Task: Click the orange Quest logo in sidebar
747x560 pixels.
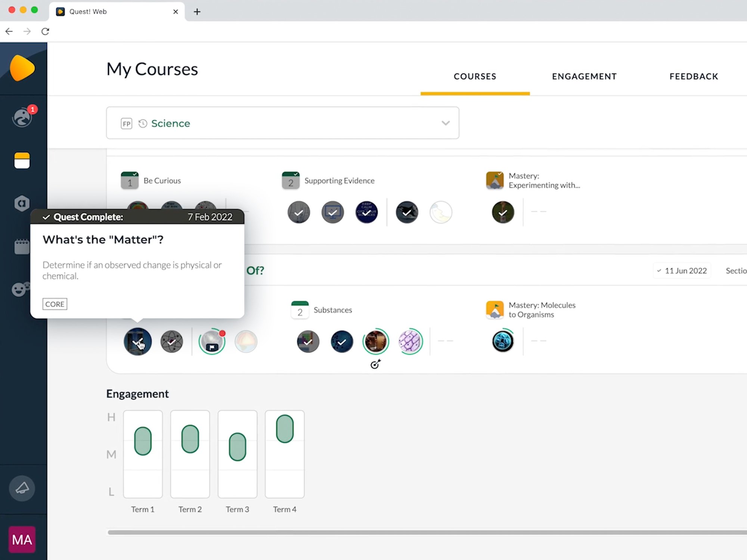Action: (x=22, y=68)
